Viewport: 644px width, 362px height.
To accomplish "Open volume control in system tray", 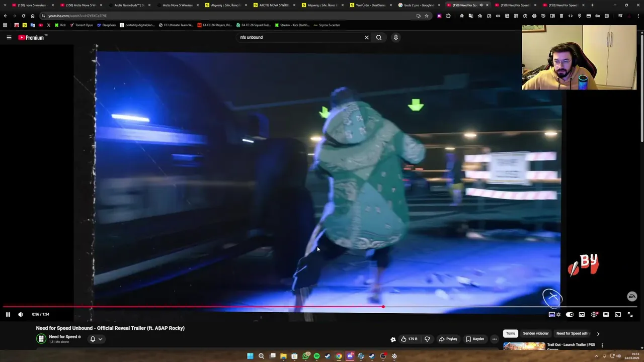I will click(618, 356).
